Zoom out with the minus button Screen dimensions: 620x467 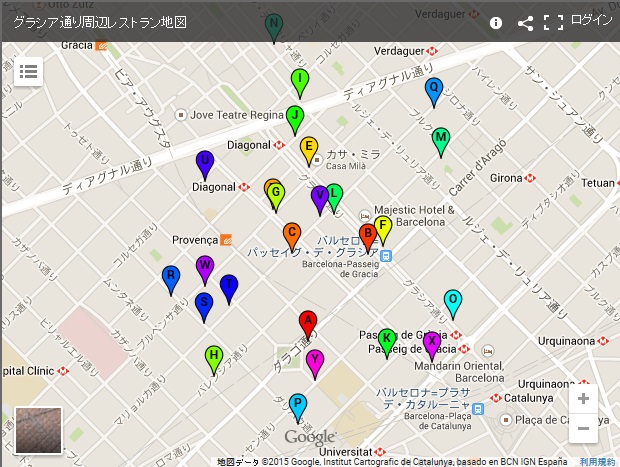583,428
